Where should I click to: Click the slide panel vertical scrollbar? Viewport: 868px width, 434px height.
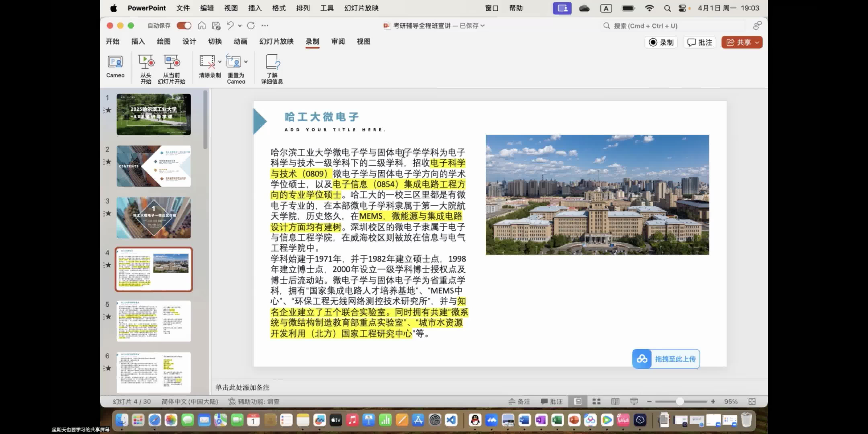tap(206, 120)
